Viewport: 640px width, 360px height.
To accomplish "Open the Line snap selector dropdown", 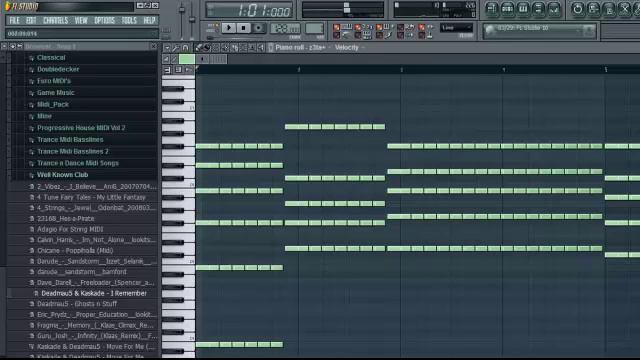I will [x=456, y=27].
